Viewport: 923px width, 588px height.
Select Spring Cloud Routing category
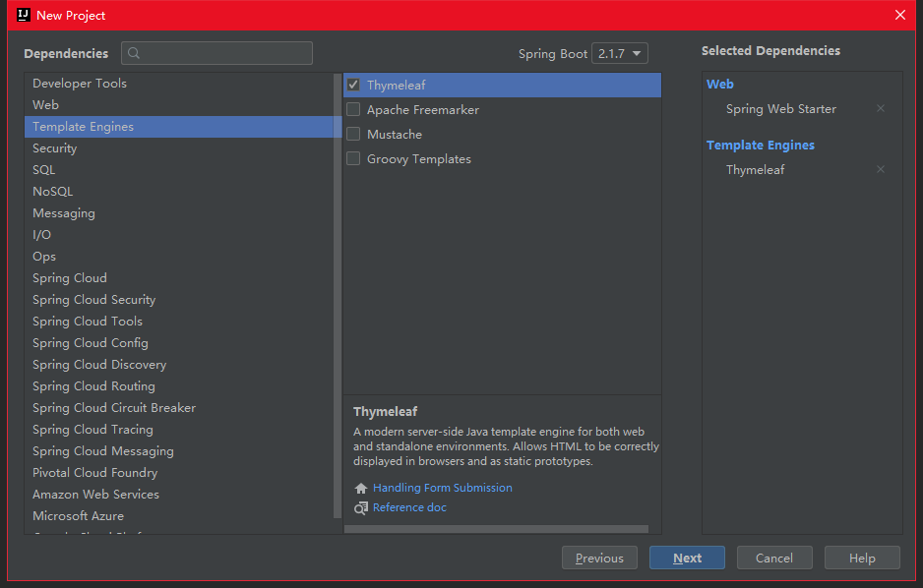pyautogui.click(x=179, y=386)
